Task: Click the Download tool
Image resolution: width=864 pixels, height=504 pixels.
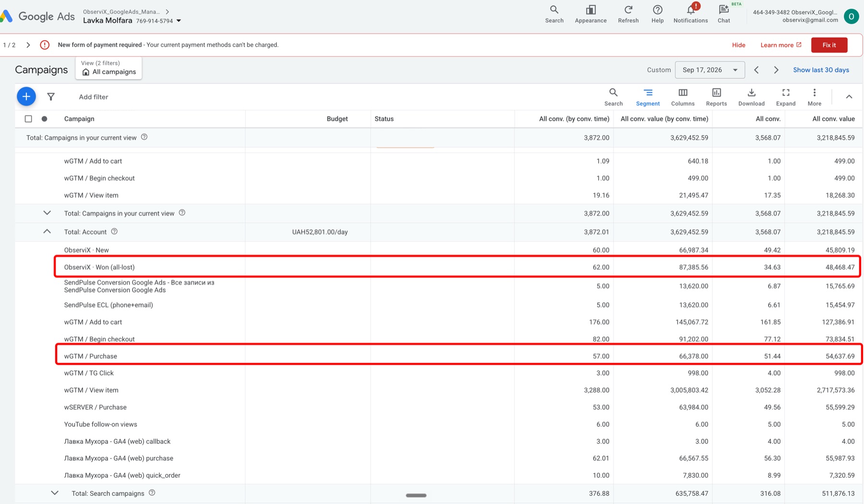Action: (x=751, y=96)
